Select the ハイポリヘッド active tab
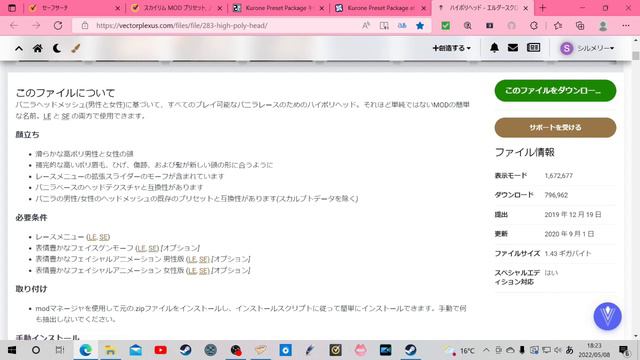 point(482,8)
